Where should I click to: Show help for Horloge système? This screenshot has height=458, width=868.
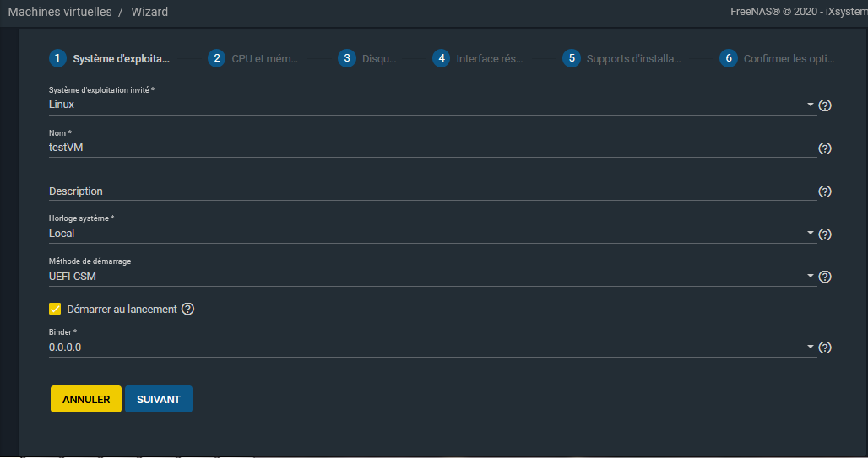[825, 234]
